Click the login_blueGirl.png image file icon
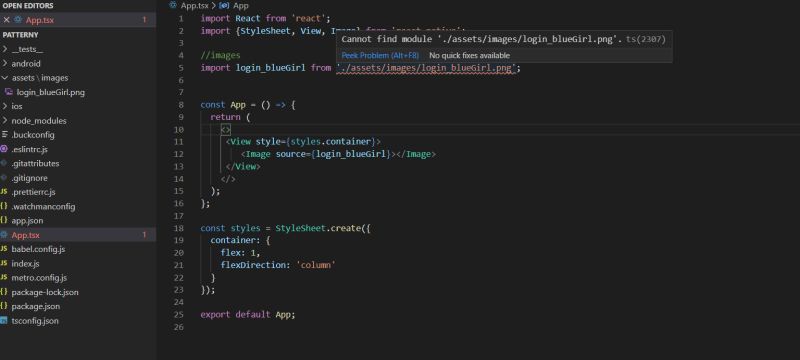Viewport: 800px width, 360px height. click(x=9, y=92)
